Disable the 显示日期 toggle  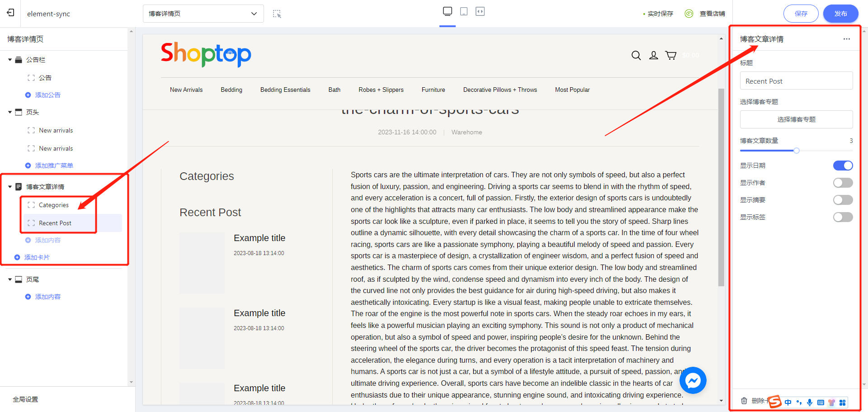pyautogui.click(x=843, y=166)
